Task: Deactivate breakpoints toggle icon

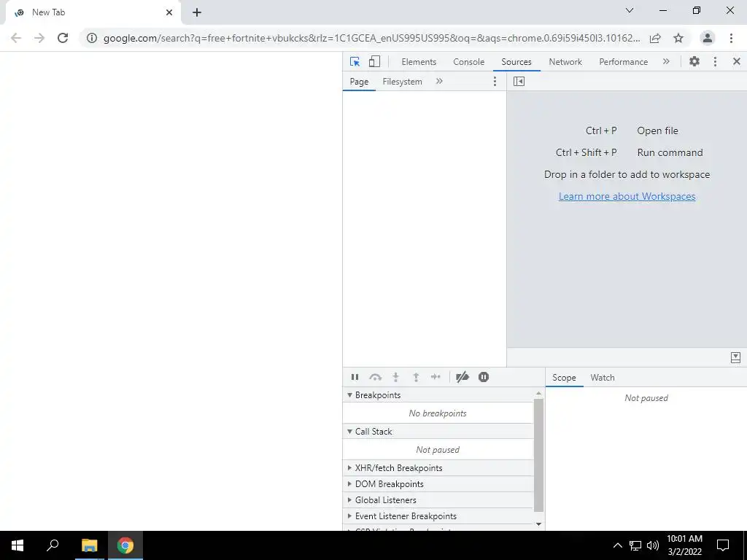Action: 462,377
